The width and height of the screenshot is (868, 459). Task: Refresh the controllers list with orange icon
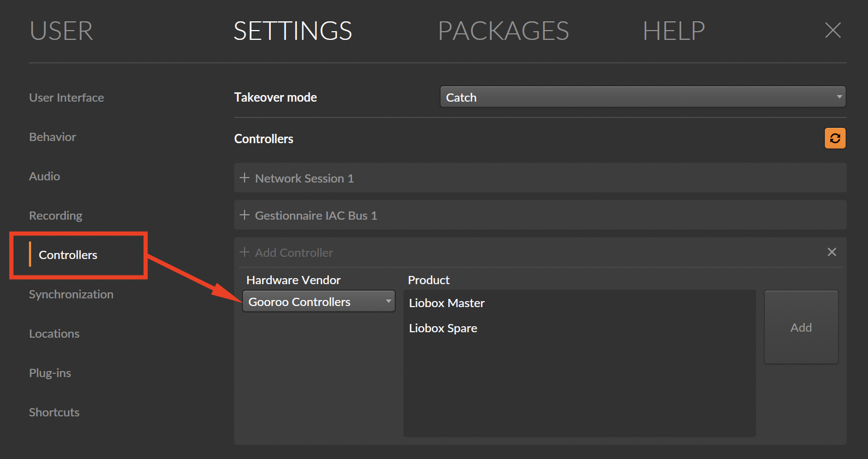(x=835, y=138)
